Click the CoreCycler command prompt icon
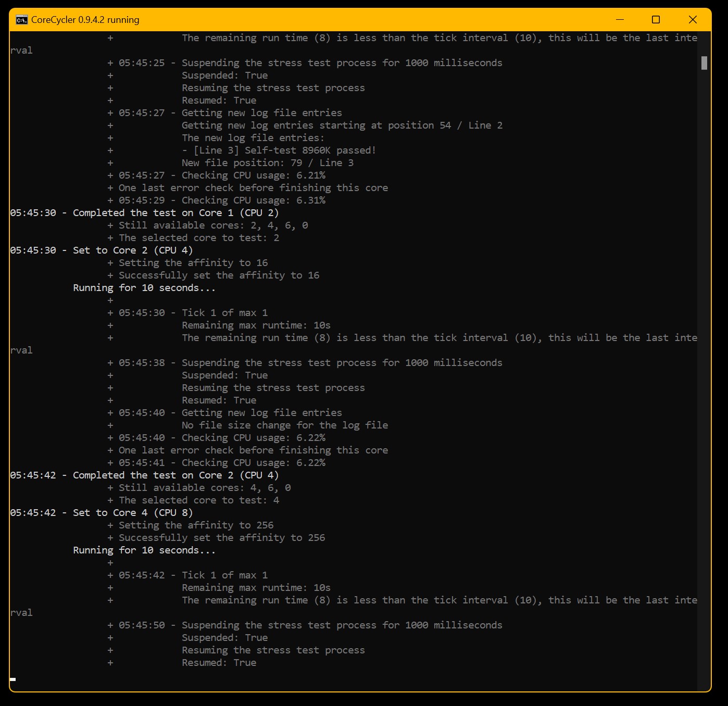This screenshot has height=706, width=728. tap(20, 19)
